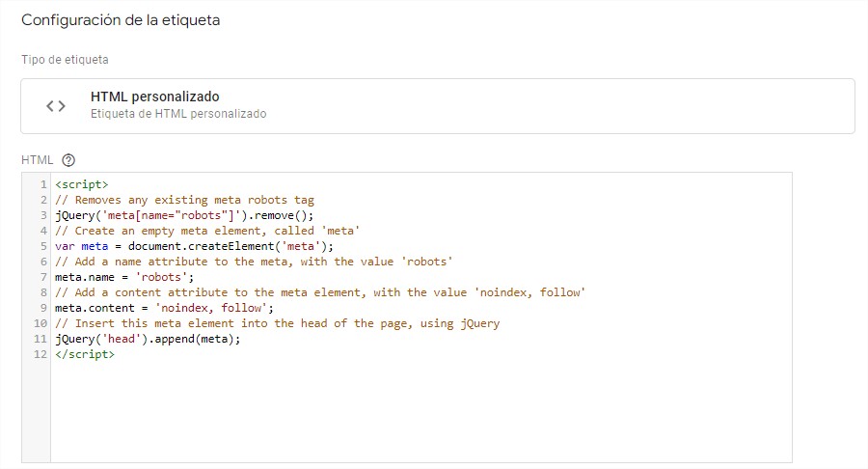Click the Configuración de la etiqueta heading
This screenshot has width=868, height=469.
[121, 20]
